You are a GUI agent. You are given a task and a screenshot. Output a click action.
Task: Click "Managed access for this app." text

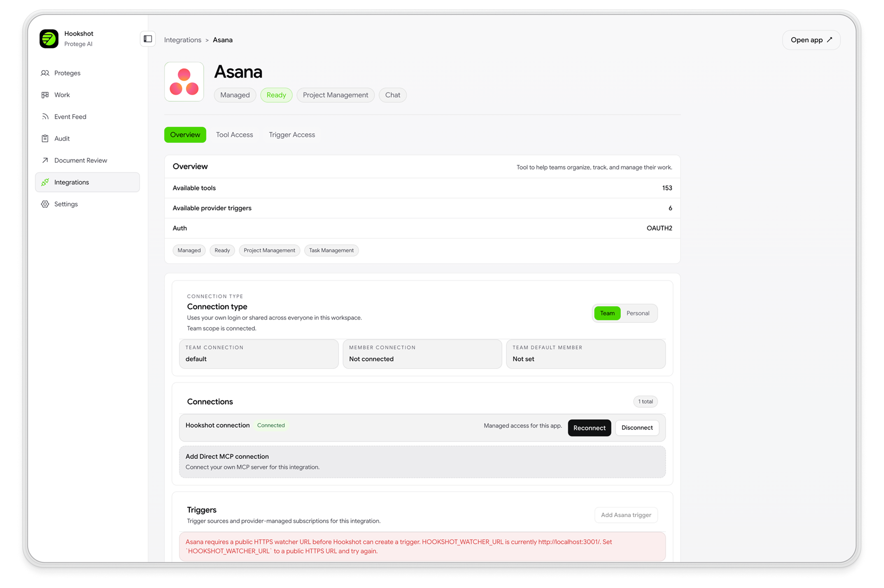click(523, 425)
